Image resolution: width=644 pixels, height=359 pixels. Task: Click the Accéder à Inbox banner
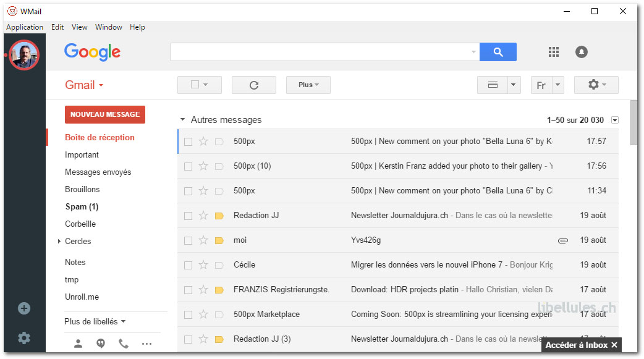point(576,345)
